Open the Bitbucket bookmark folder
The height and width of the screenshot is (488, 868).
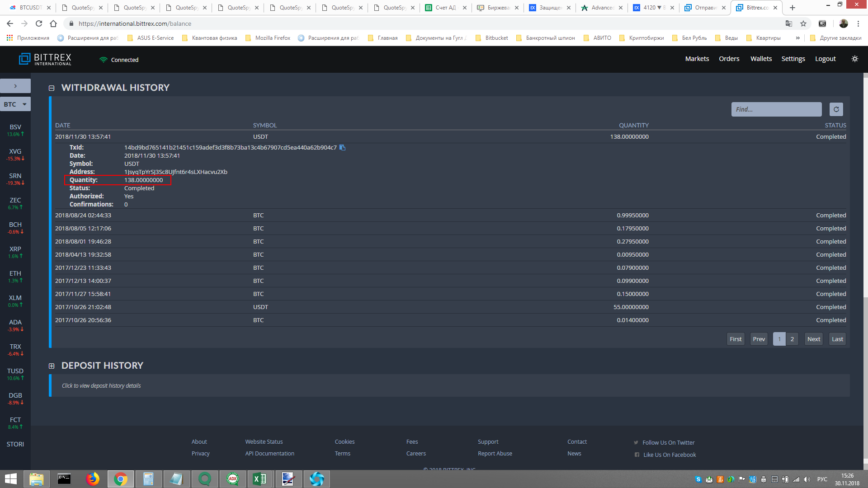tap(492, 38)
